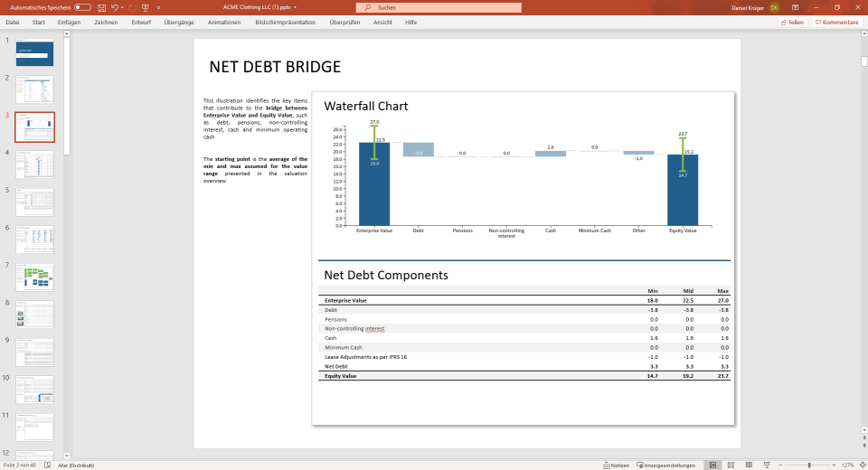
Task: Click Anzeigeeinstellungen in status bar
Action: 666,465
